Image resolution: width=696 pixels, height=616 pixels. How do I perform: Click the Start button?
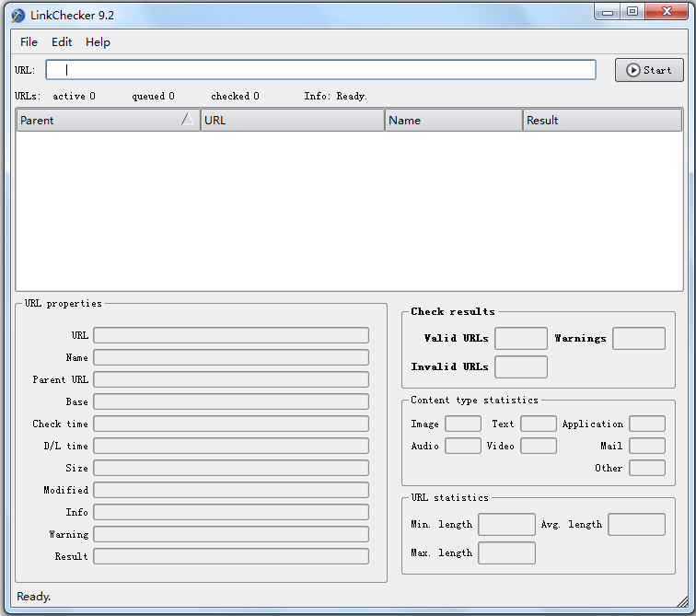[x=649, y=70]
